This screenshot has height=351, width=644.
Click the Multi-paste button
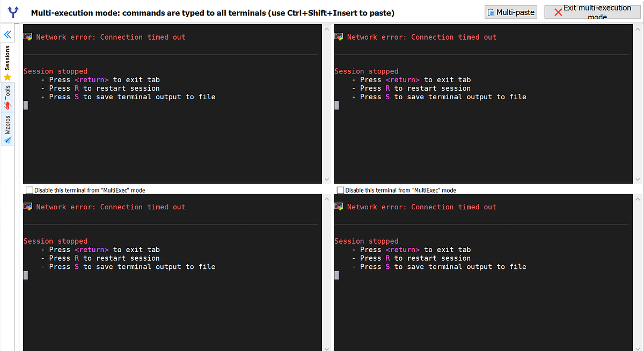(x=511, y=12)
